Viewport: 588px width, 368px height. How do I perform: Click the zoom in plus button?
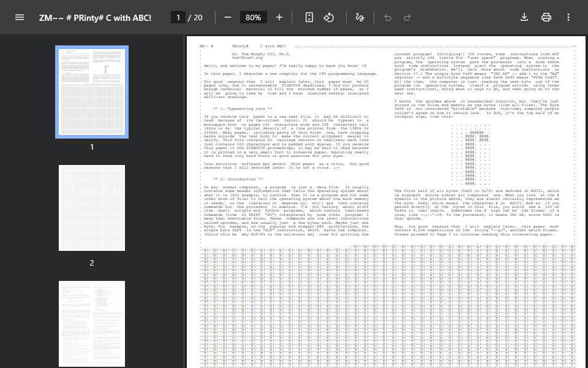pyautogui.click(x=279, y=17)
